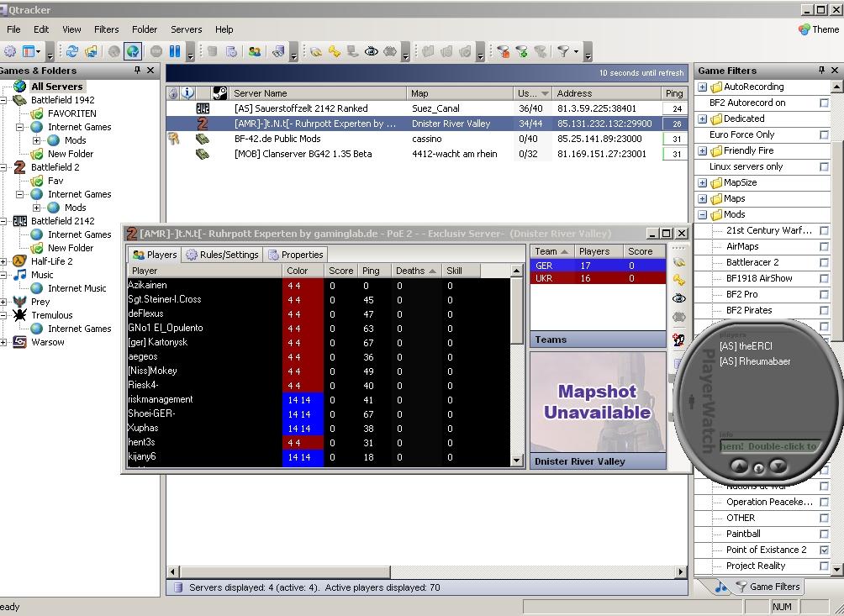Expand the Friendly Fire filter folder
844x616 pixels.
(x=703, y=150)
